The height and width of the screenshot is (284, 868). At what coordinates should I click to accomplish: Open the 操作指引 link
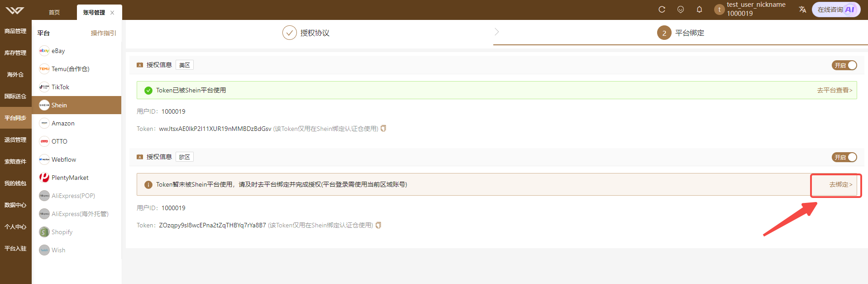pos(103,33)
